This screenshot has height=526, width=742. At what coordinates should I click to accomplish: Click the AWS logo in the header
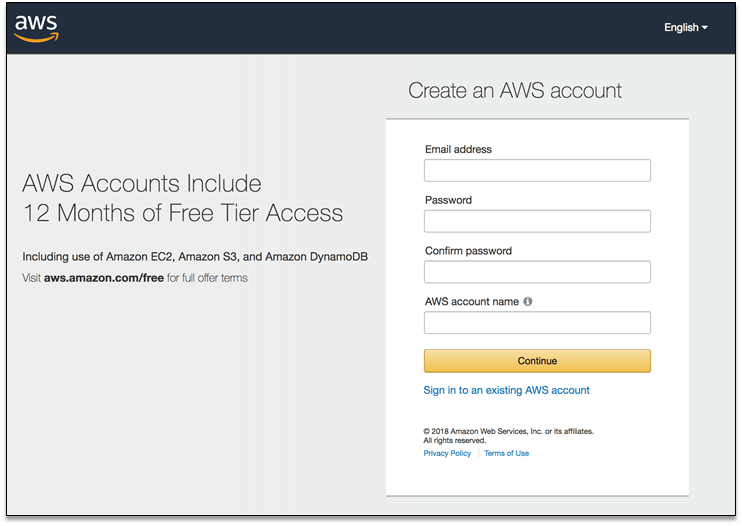tap(37, 28)
